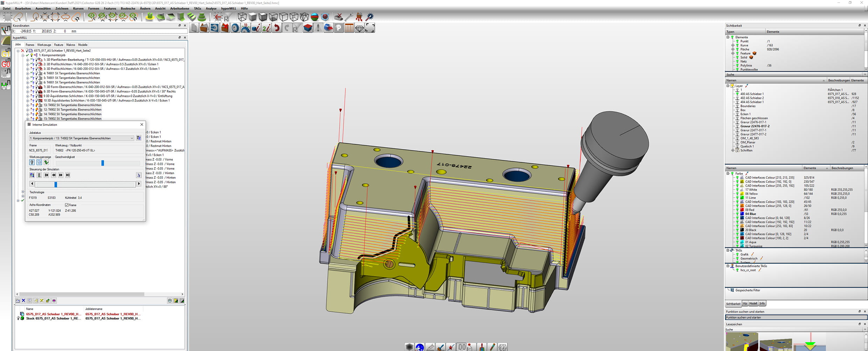868x351 pixels.
Task: Click the red-green sphere shading icon
Action: click(x=315, y=17)
